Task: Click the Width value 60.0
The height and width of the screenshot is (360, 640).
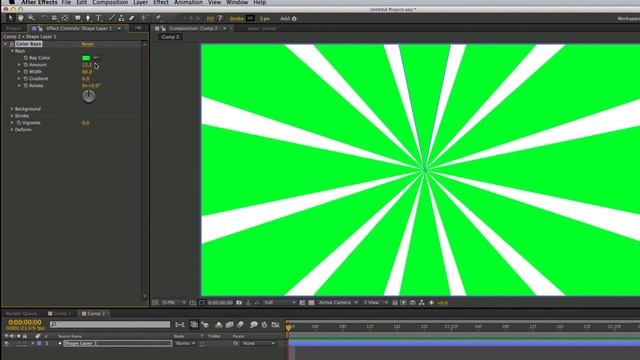Action: [x=87, y=72]
